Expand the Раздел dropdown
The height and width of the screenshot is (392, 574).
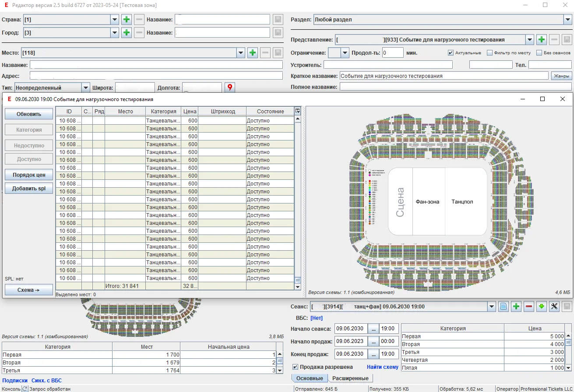567,19
